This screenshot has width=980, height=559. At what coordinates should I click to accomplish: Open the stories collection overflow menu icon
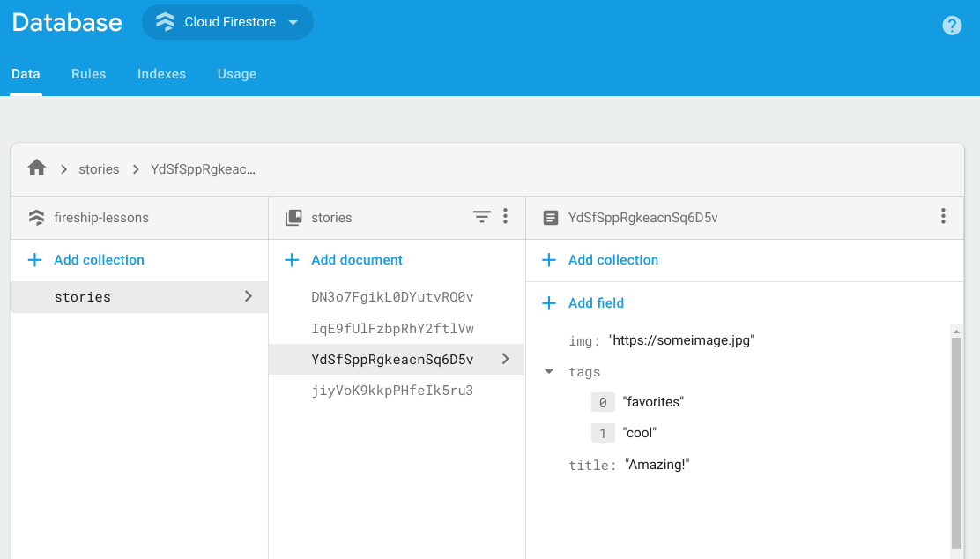coord(505,216)
